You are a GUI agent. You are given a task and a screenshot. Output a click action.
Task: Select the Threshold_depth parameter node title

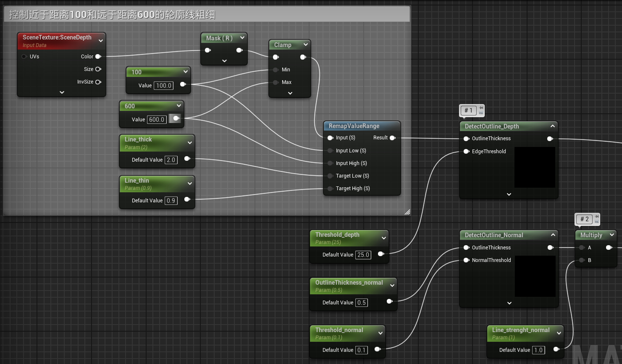point(337,235)
